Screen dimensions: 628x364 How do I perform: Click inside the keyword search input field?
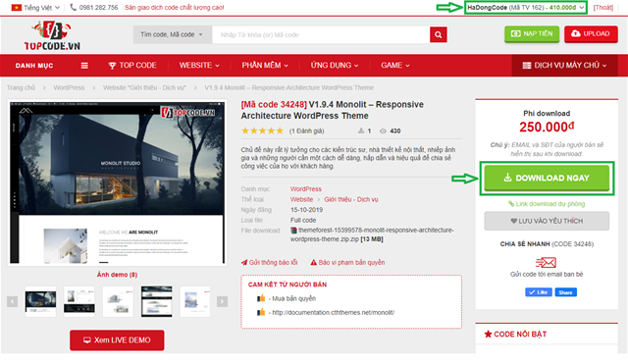tap(321, 35)
